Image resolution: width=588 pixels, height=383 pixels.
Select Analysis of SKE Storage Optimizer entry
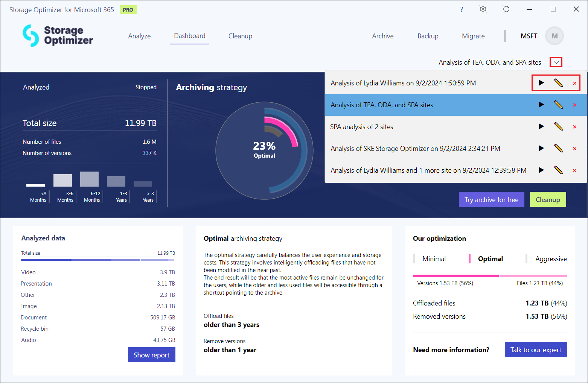click(415, 149)
